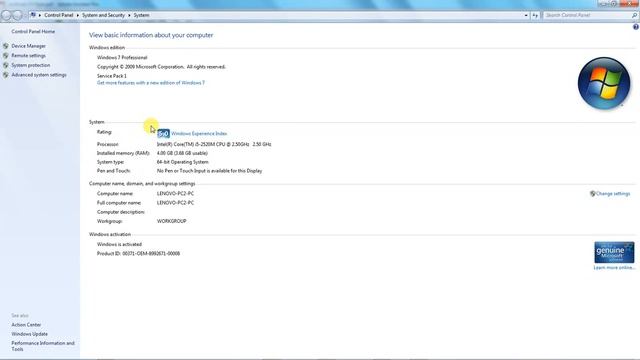
Task: Click the No Pen or Touch Input text
Action: click(x=209, y=171)
